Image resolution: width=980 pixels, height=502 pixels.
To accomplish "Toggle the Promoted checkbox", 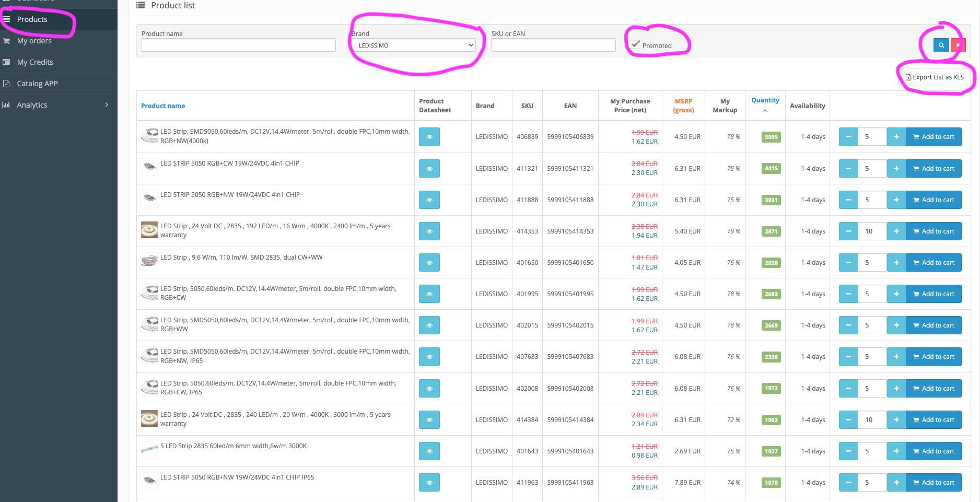I will tap(635, 44).
